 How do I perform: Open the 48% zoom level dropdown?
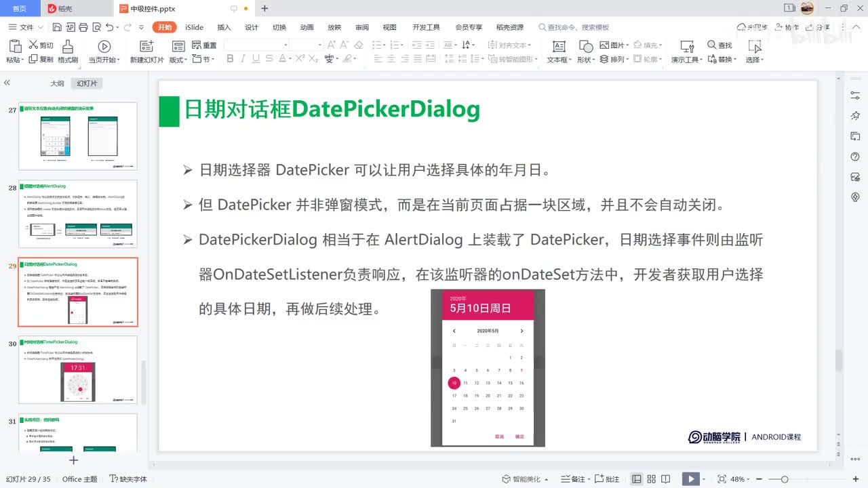coord(740,479)
